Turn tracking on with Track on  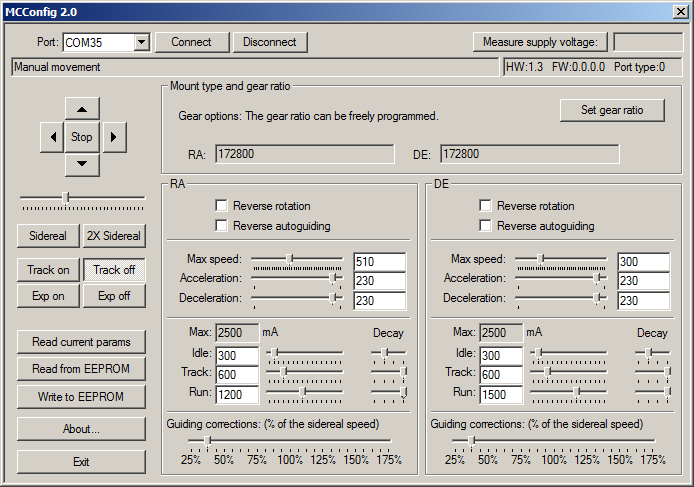pyautogui.click(x=48, y=270)
